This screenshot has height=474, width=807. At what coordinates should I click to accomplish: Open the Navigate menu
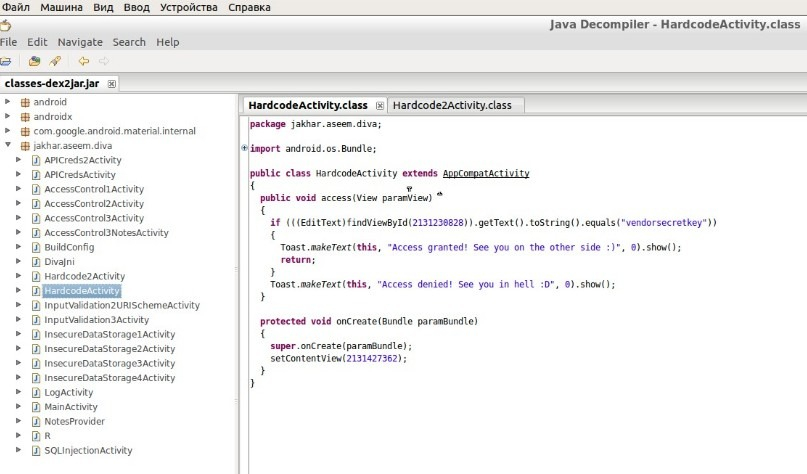[80, 42]
